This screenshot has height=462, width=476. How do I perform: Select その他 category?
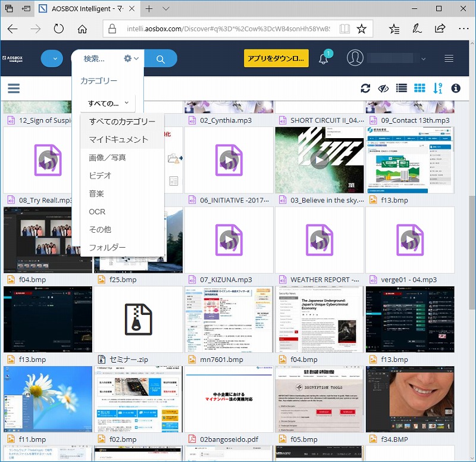123,229
